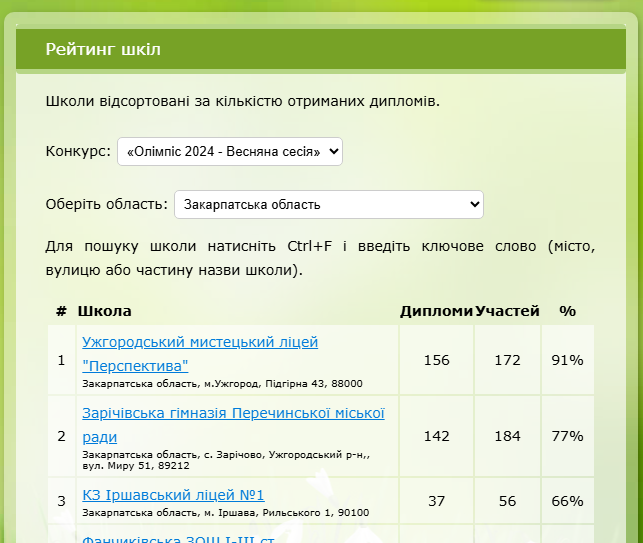Click the Школа column header
This screenshot has width=643, height=543.
pos(104,311)
